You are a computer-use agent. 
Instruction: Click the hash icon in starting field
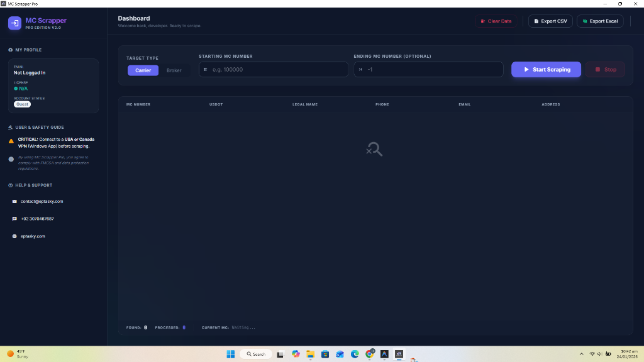coord(206,69)
